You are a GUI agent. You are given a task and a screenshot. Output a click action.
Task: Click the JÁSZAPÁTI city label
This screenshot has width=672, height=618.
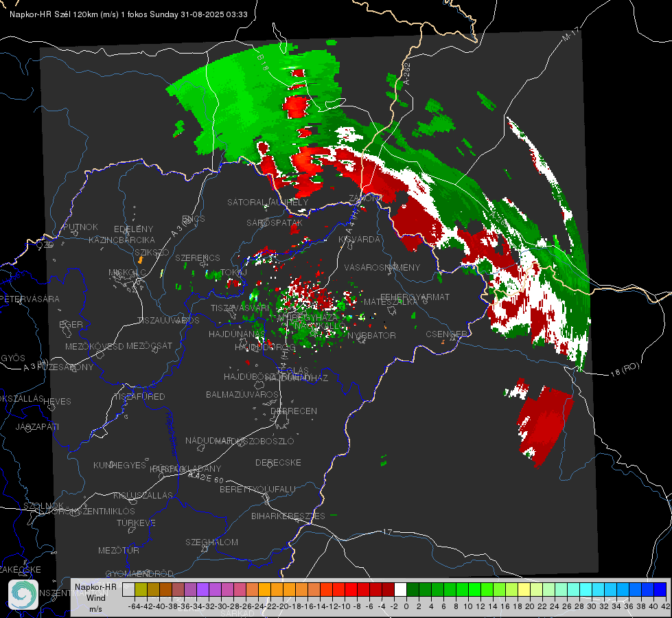pyautogui.click(x=37, y=426)
